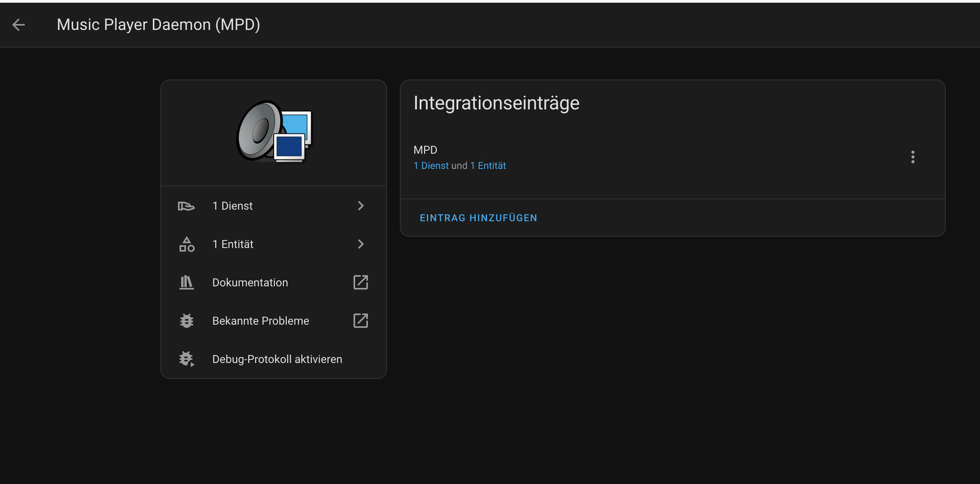Click the bug icon for Bekannte Probleme
This screenshot has width=980, height=484.
pyautogui.click(x=186, y=321)
